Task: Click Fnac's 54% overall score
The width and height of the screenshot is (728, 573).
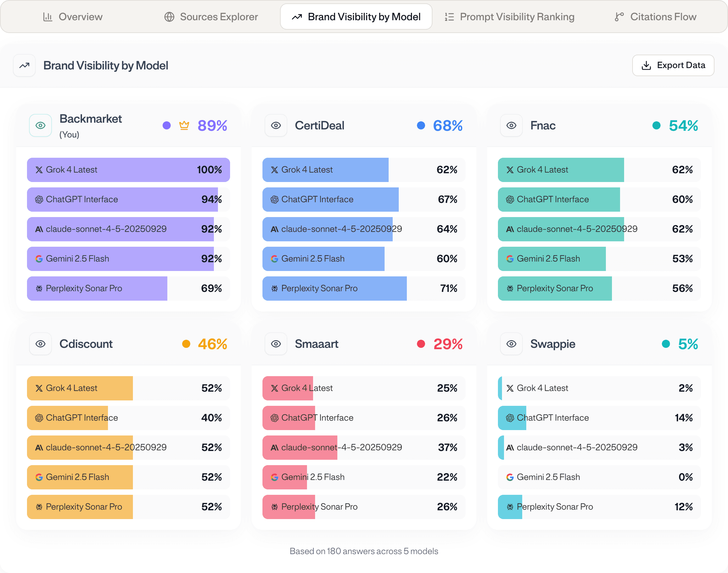Action: point(683,126)
